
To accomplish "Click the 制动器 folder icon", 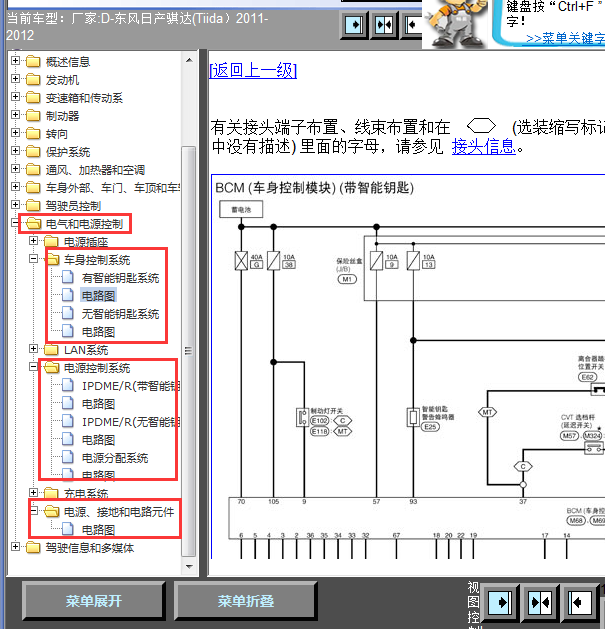I will tap(33, 116).
